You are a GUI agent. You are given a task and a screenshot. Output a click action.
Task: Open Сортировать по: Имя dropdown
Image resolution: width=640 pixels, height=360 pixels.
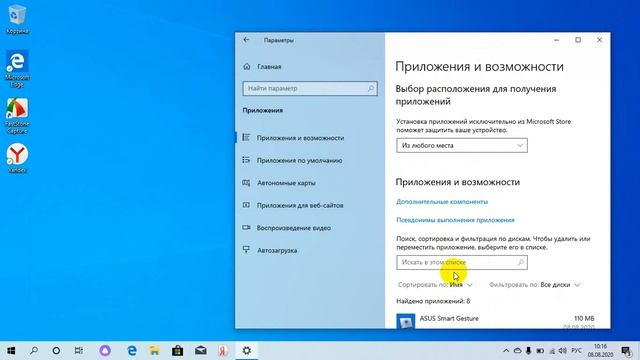(435, 285)
